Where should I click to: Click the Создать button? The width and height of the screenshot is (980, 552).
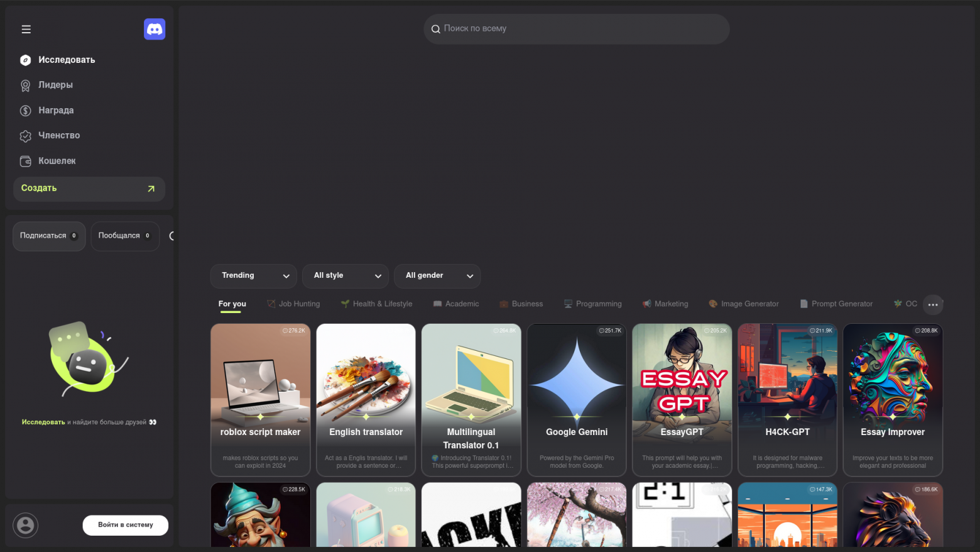89,189
